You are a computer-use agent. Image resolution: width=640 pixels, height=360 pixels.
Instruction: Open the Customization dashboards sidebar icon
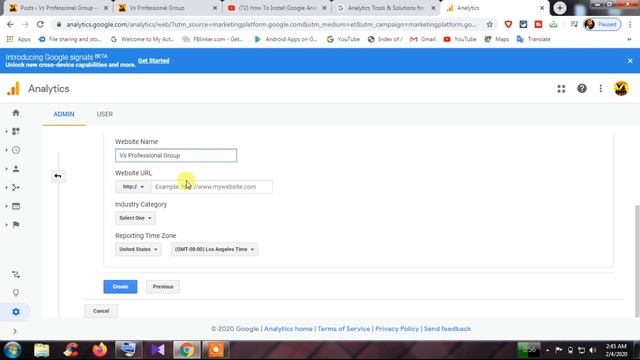point(16,131)
